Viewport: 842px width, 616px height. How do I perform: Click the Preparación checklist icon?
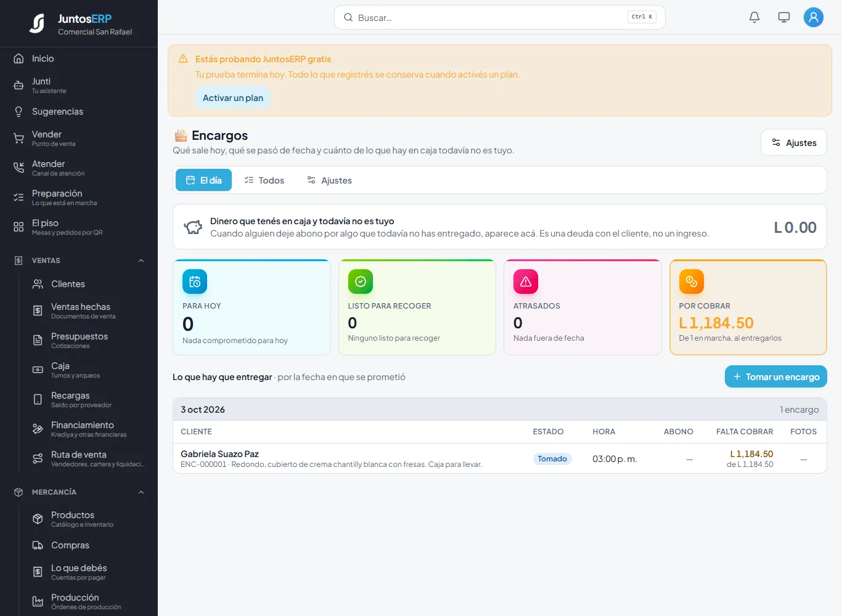coord(18,198)
